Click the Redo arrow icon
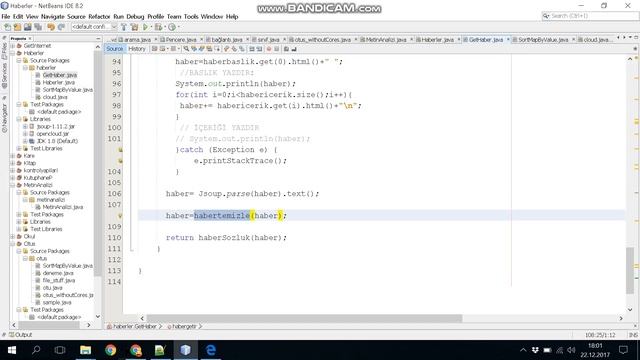Viewport: 640px width, 360px height. (61, 27)
